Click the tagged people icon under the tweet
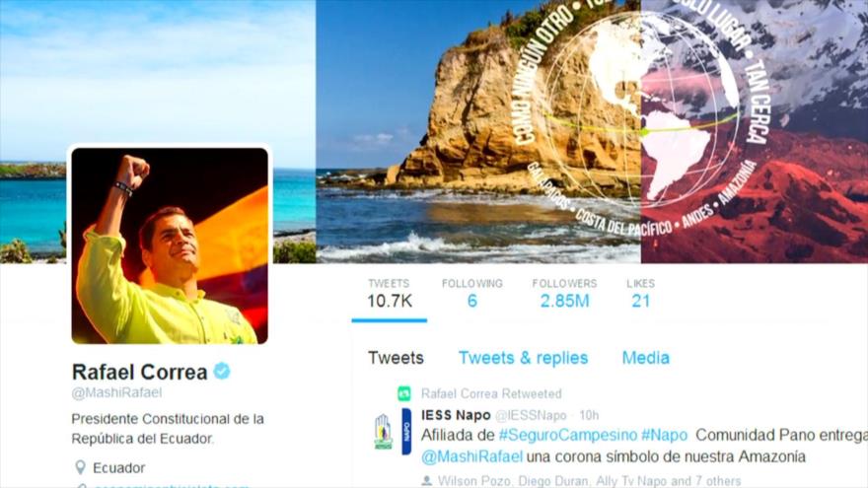 [426, 481]
